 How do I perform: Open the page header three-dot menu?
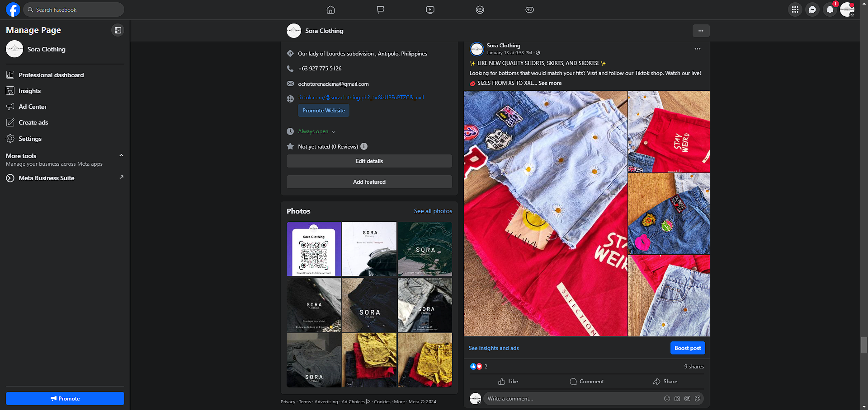[701, 31]
